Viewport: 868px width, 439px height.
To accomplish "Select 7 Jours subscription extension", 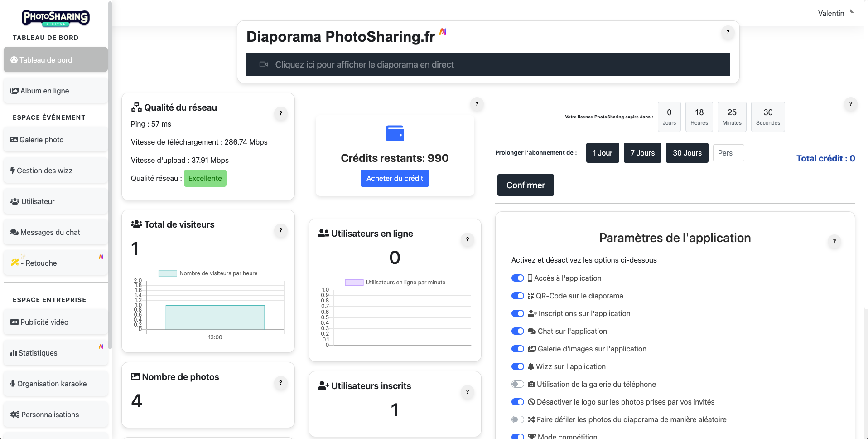I will [642, 153].
